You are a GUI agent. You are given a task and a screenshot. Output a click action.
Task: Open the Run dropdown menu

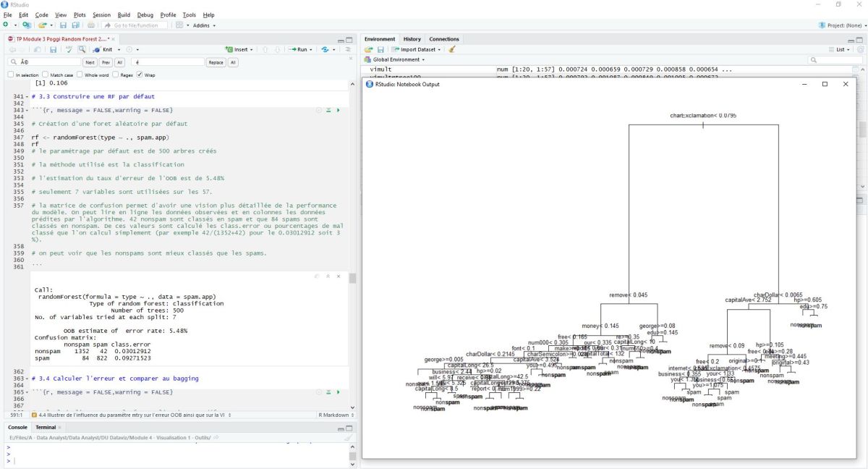tap(301, 50)
